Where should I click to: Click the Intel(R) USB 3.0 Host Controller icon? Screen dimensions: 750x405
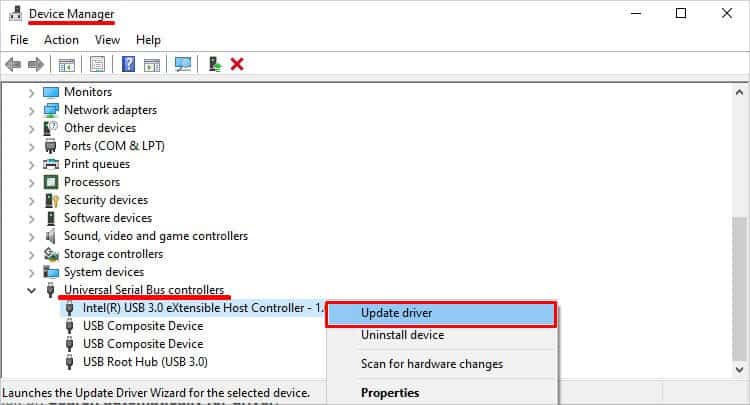[70, 308]
